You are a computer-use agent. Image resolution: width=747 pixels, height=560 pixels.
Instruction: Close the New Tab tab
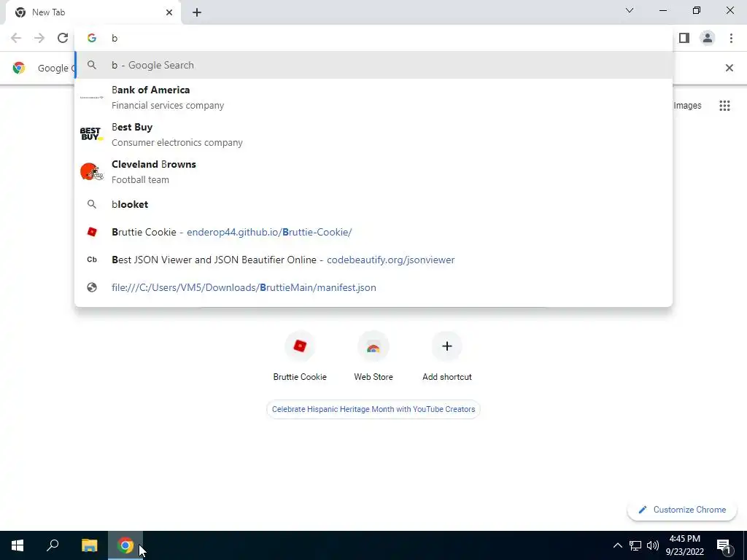coord(169,12)
